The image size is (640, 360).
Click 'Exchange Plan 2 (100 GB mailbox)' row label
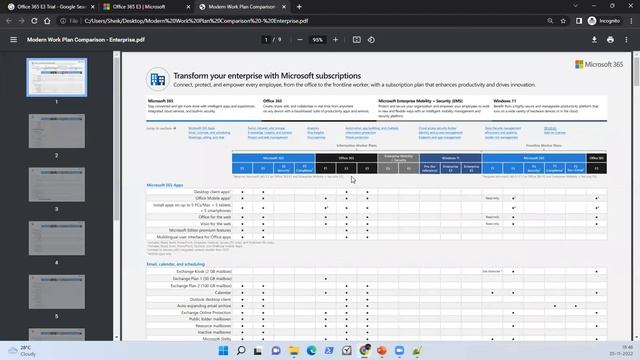[201, 286]
